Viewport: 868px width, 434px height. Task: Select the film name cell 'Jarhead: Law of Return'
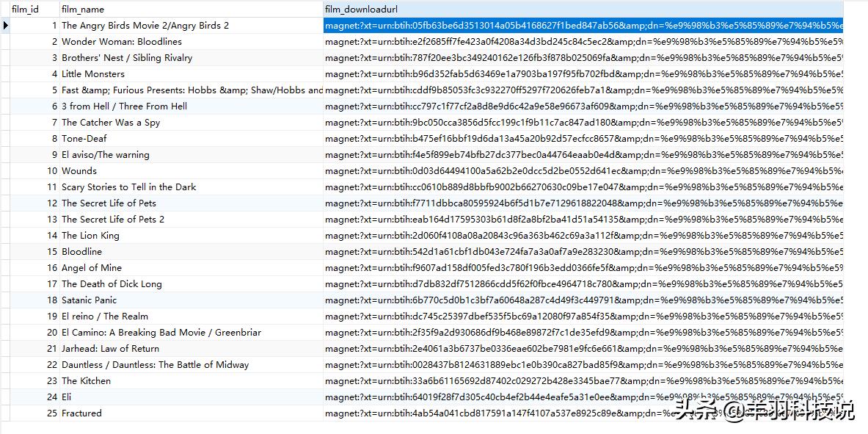coord(110,349)
